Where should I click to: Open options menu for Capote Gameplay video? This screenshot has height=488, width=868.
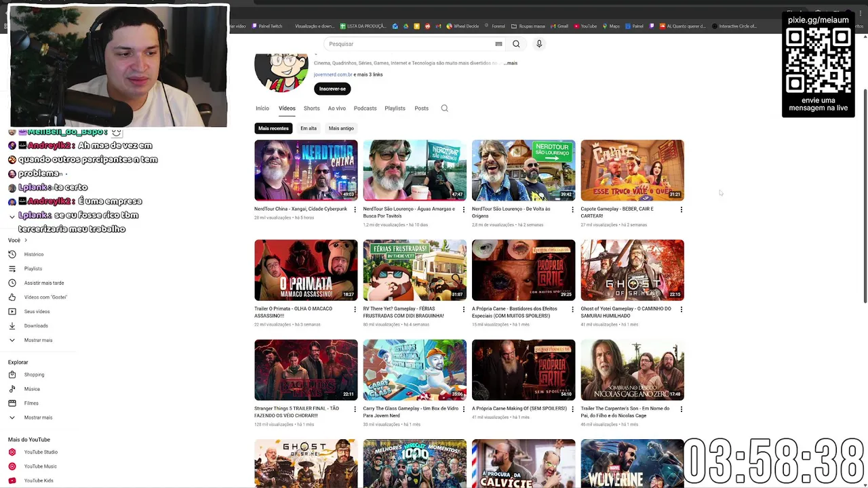[x=682, y=209]
